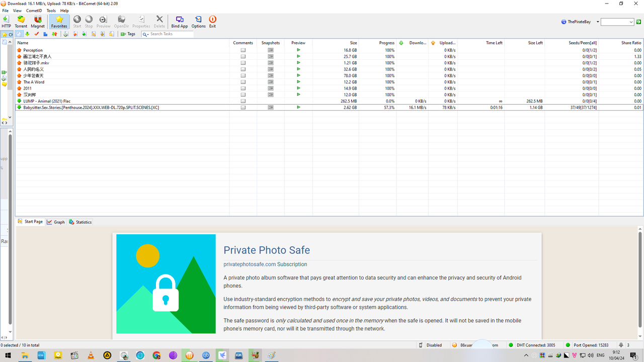This screenshot has height=362, width=644.
Task: Show downloading tasks filter (green arrow)
Action: [x=27, y=34]
